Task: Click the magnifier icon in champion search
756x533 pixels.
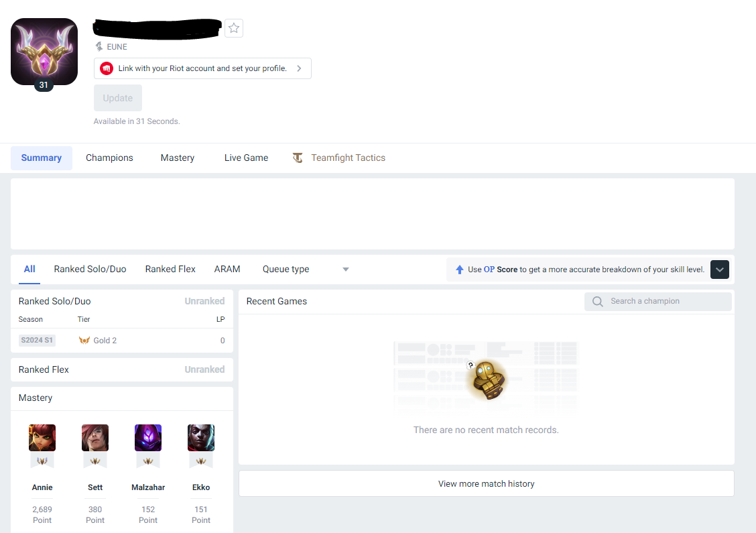Action: click(x=597, y=302)
